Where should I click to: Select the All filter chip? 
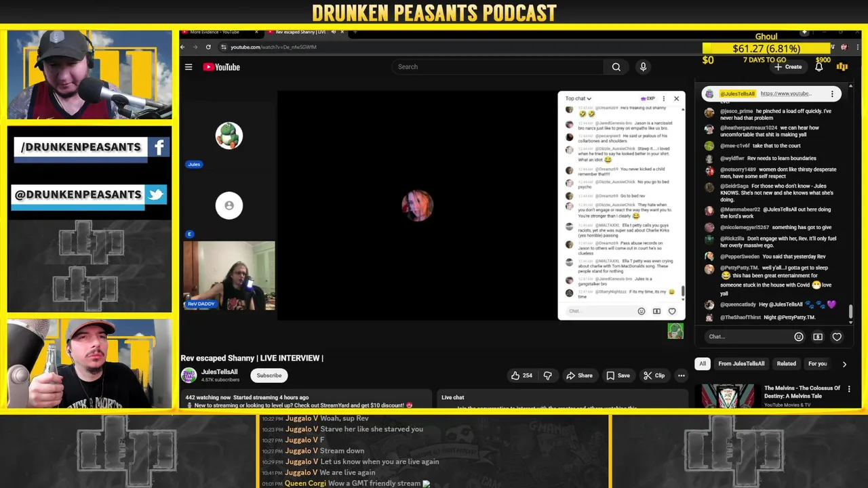(x=703, y=364)
